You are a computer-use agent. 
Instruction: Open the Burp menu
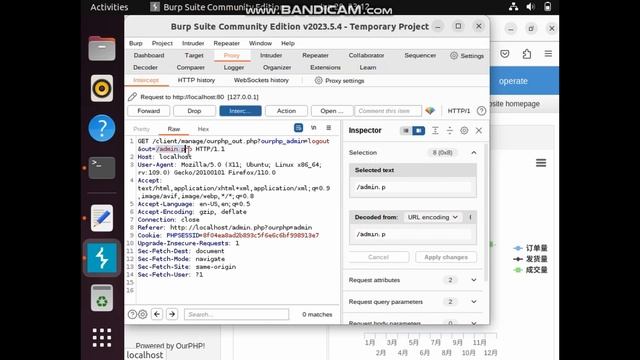[x=136, y=43]
